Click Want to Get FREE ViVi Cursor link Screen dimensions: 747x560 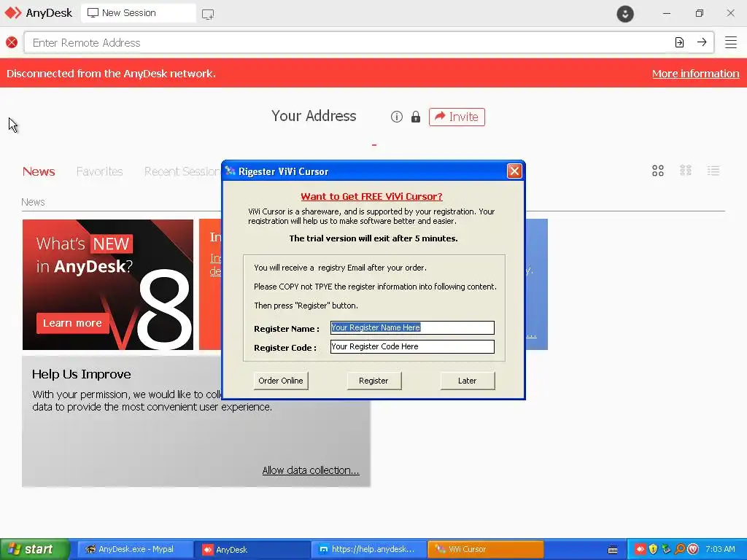click(371, 196)
